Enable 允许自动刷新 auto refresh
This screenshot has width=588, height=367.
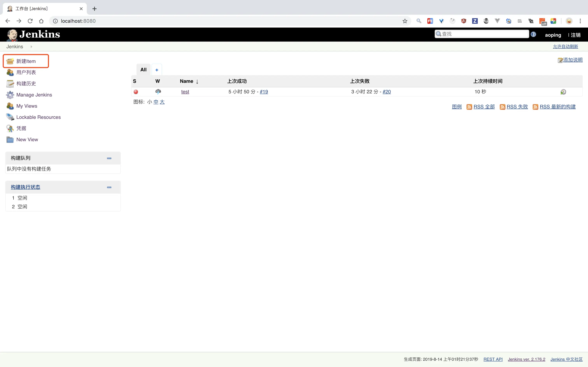565,46
